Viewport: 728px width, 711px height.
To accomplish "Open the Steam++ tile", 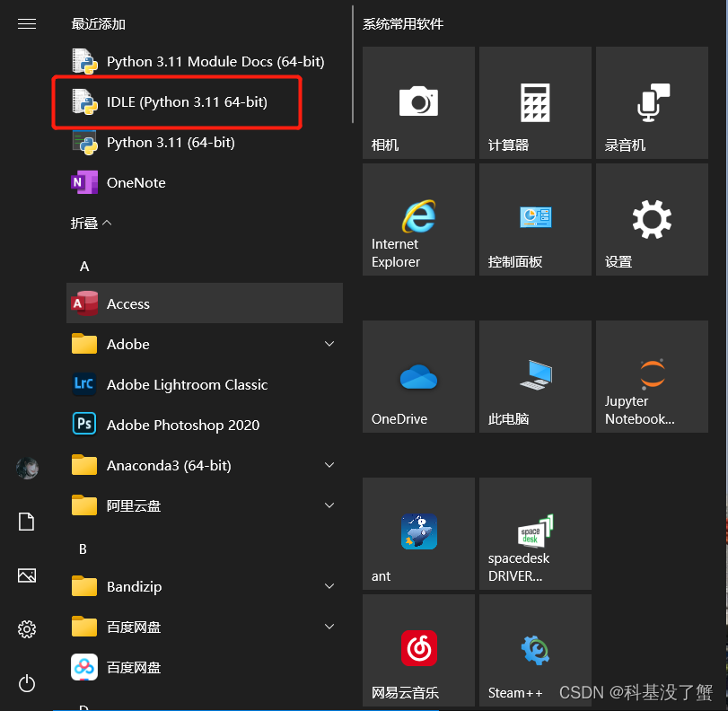I will point(535,650).
